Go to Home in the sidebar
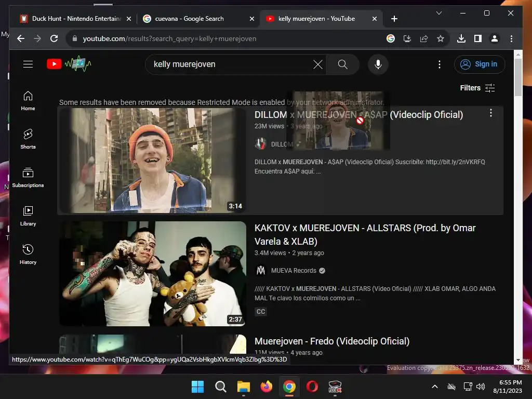The image size is (532, 399). point(28,101)
